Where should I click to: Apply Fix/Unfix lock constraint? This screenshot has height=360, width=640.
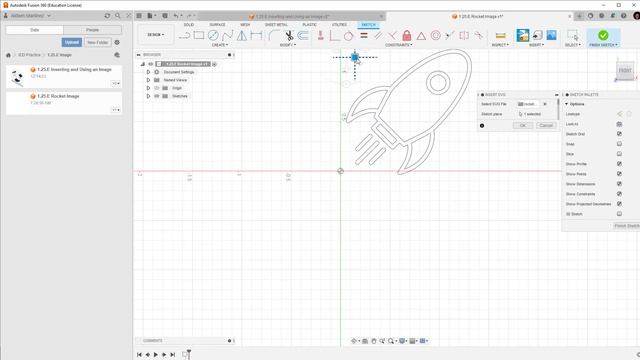tap(407, 36)
